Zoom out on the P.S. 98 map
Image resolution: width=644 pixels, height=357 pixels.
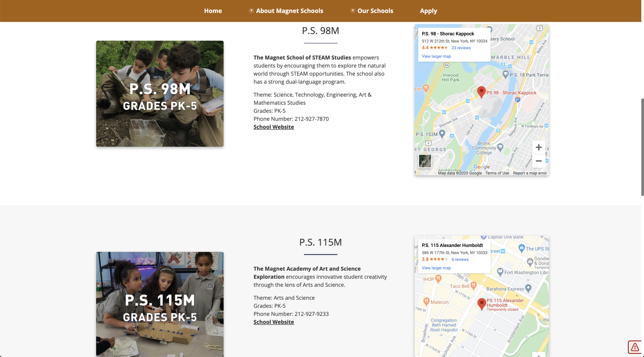pos(538,161)
